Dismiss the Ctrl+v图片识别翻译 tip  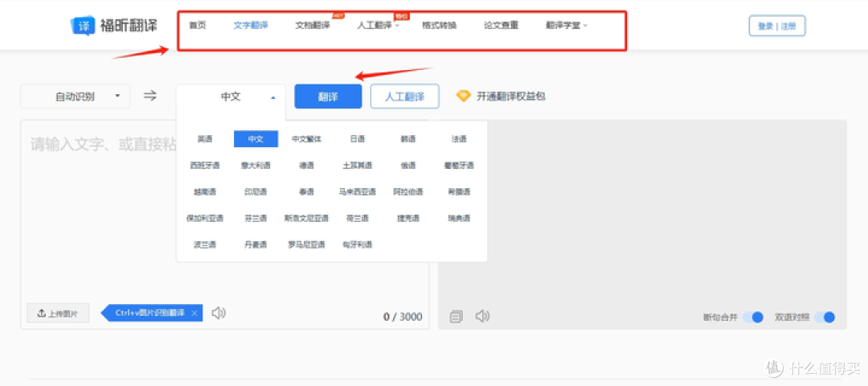click(194, 313)
